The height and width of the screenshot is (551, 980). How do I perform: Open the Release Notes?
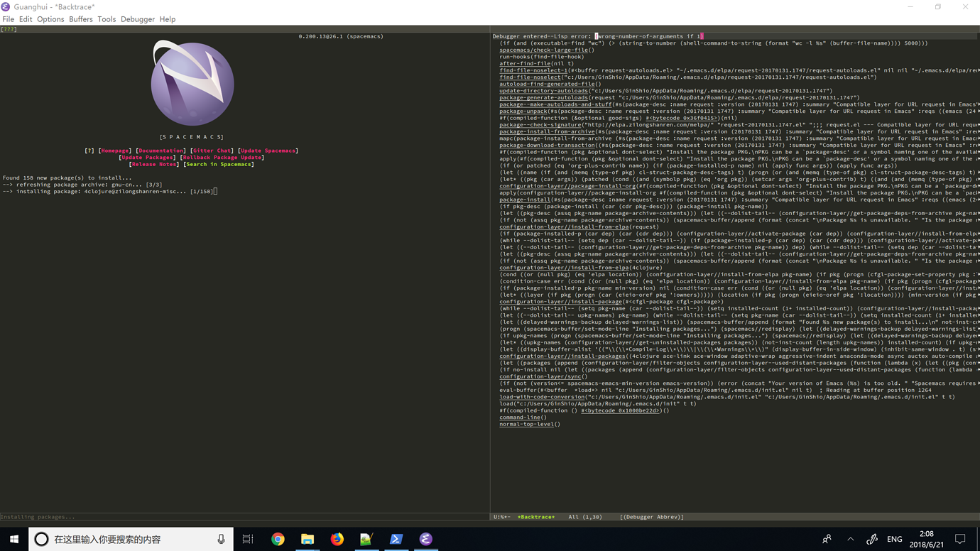point(154,163)
